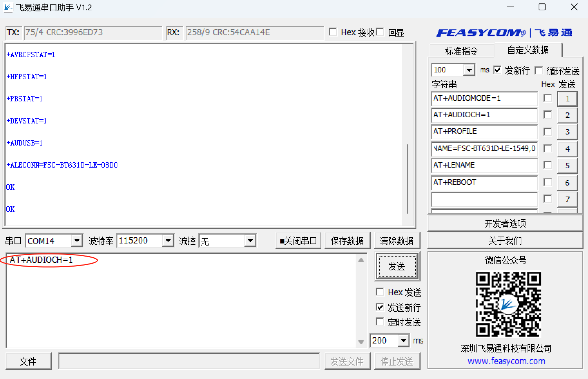Screen dimensions: 588x379
Task: Enable Hex 接收 receive mode
Action: [333, 32]
